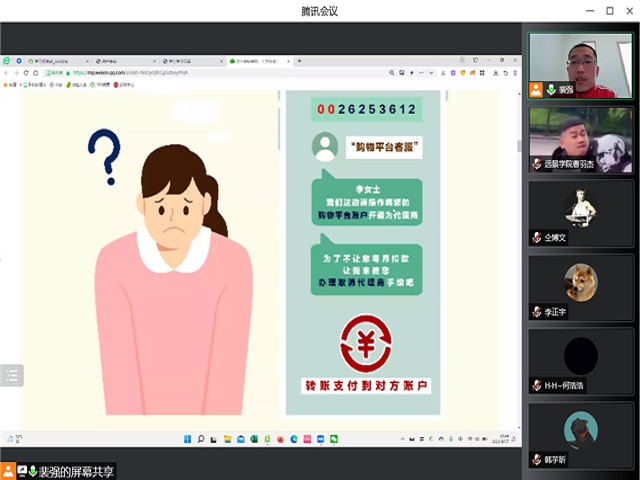Open the 游戏中心 bookmark

(x=124, y=85)
